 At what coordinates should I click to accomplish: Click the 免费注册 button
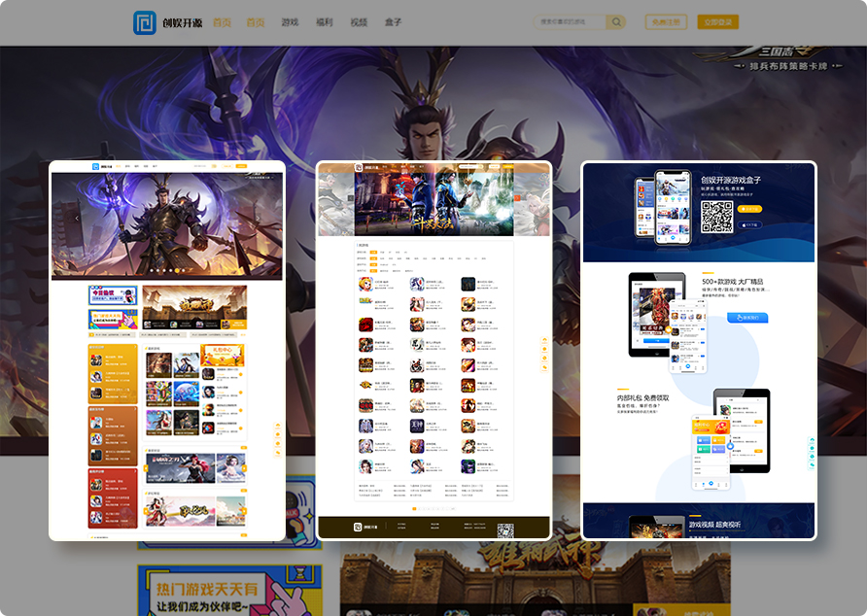666,22
